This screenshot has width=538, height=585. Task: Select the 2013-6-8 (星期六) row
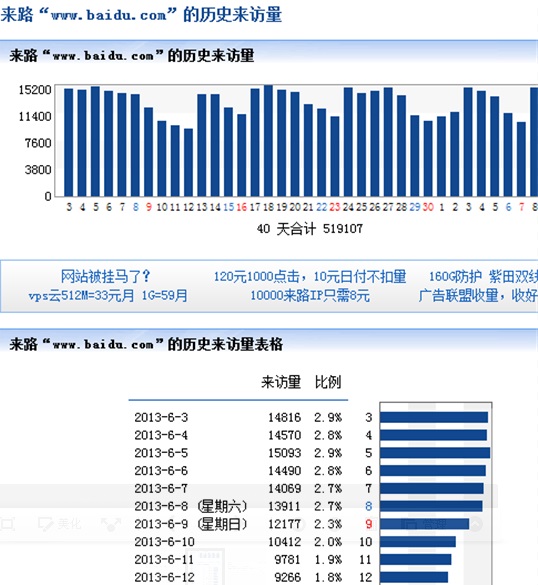(238, 506)
